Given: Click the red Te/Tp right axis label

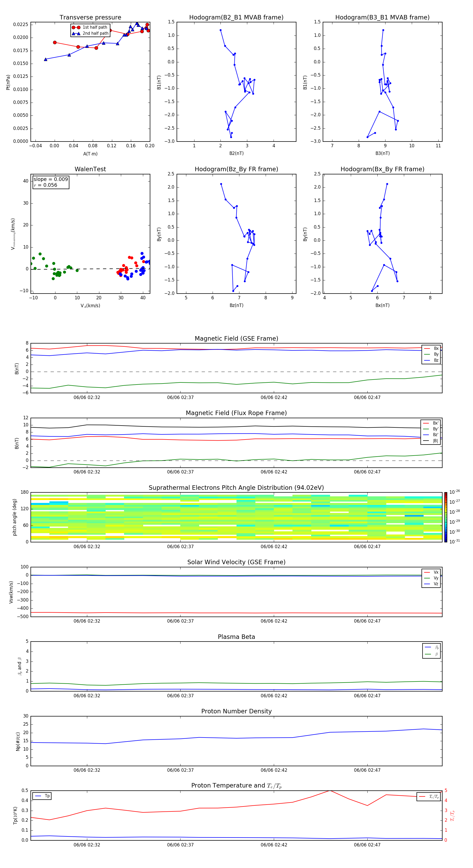Looking at the screenshot, I should coord(453,815).
